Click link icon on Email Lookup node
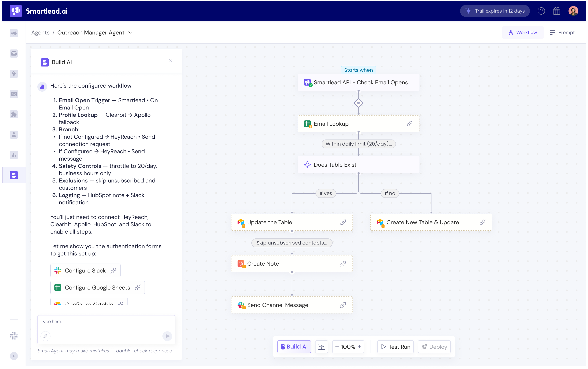This screenshot has width=588, height=369. pyautogui.click(x=410, y=124)
